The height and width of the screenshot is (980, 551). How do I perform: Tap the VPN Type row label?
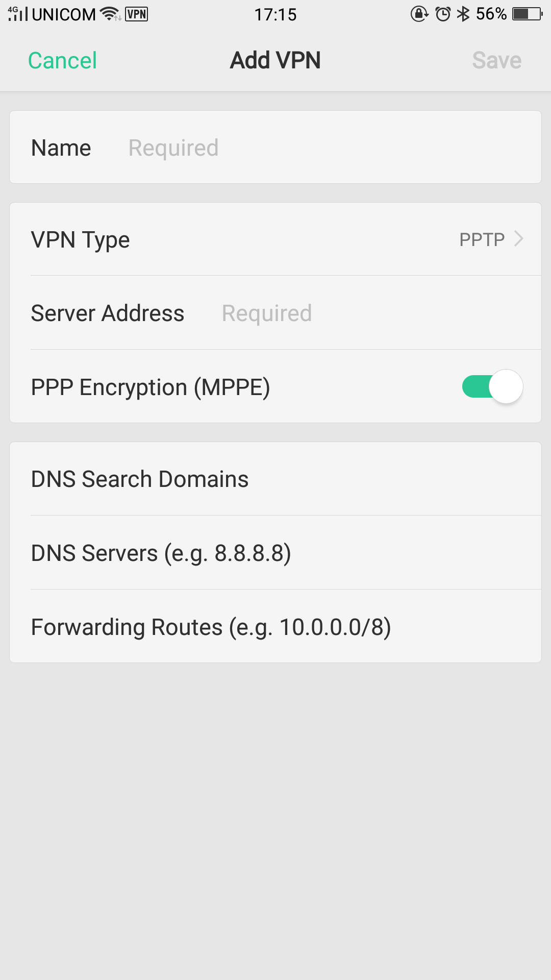[81, 240]
